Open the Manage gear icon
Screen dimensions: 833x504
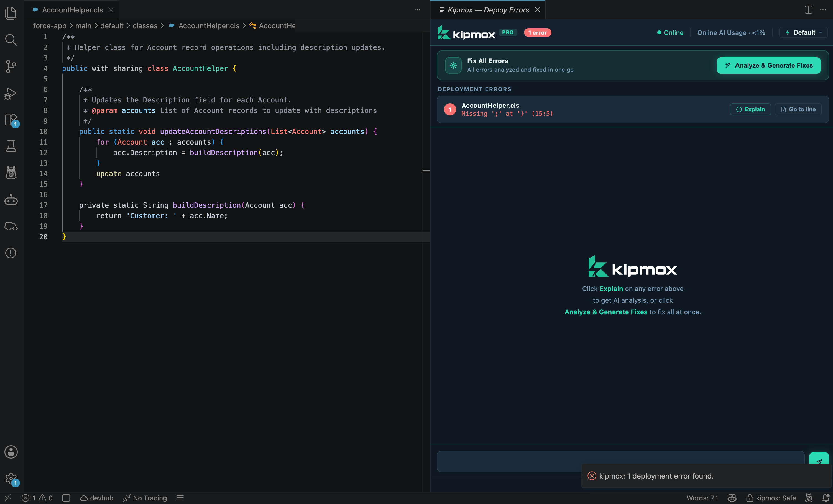pos(11,479)
